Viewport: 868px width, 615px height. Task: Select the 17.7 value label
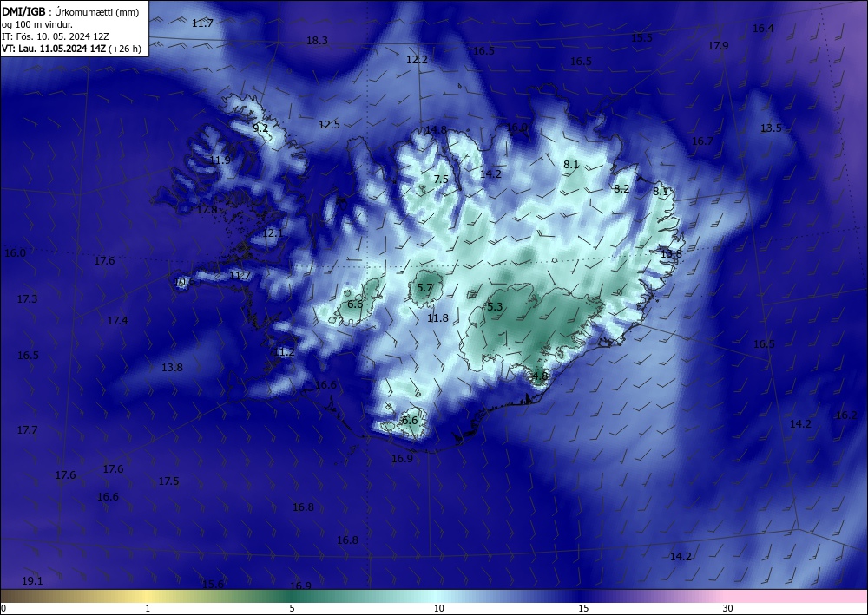click(27, 430)
